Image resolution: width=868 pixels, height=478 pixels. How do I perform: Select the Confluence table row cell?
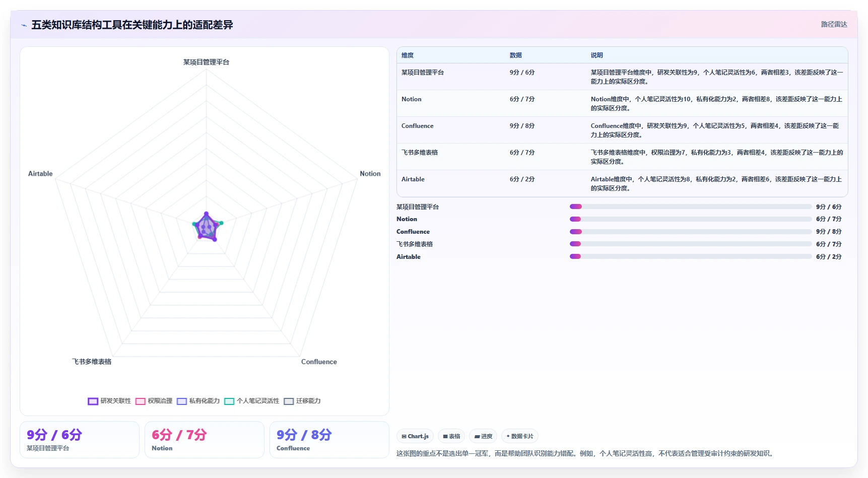click(418, 126)
